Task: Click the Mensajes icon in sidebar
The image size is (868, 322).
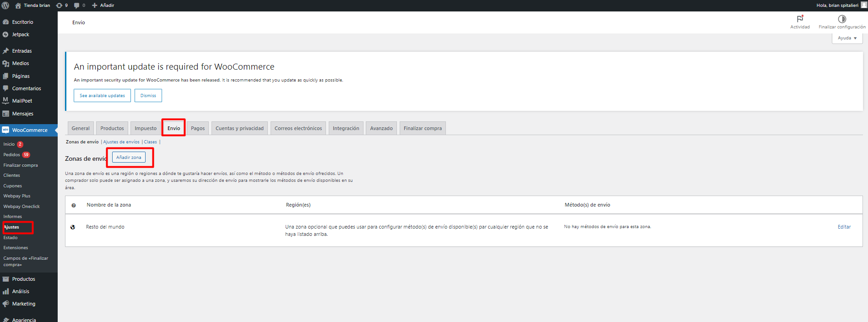Action: (5, 114)
